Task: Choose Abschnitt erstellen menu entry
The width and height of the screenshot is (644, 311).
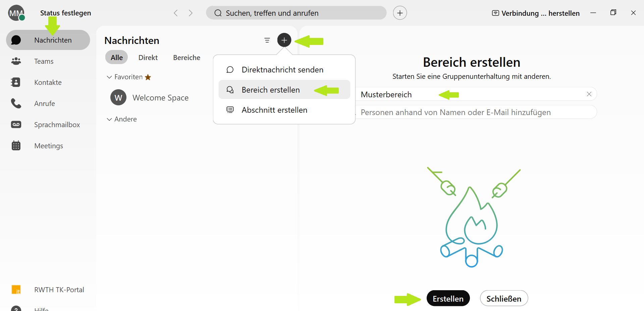Action: coord(274,110)
